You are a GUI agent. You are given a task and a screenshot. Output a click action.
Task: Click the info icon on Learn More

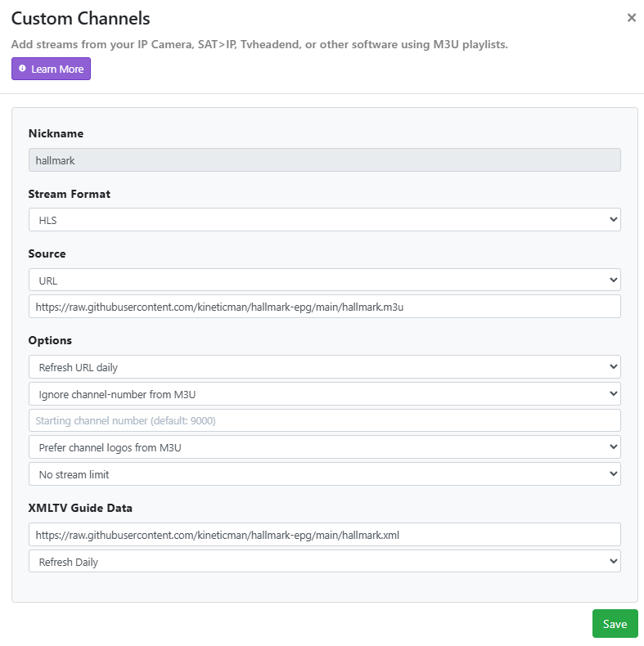coord(22,70)
